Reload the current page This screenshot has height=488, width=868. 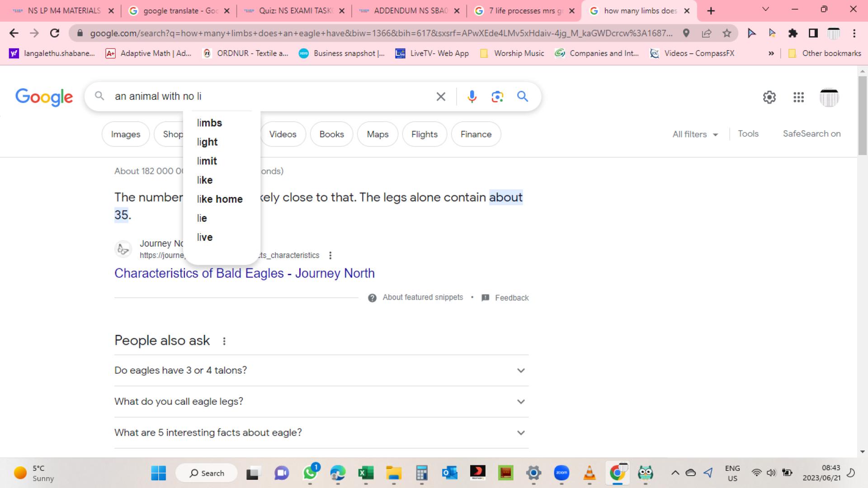pos(55,33)
